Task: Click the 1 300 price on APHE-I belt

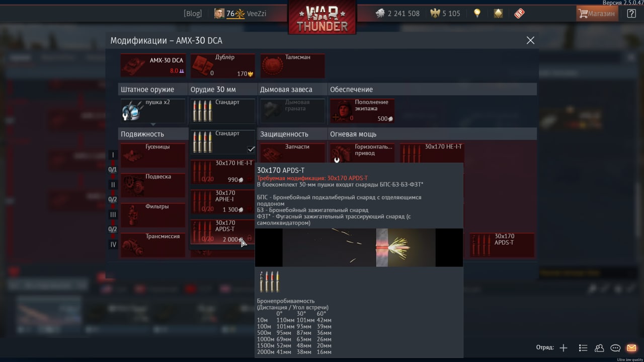Action: coord(233,209)
